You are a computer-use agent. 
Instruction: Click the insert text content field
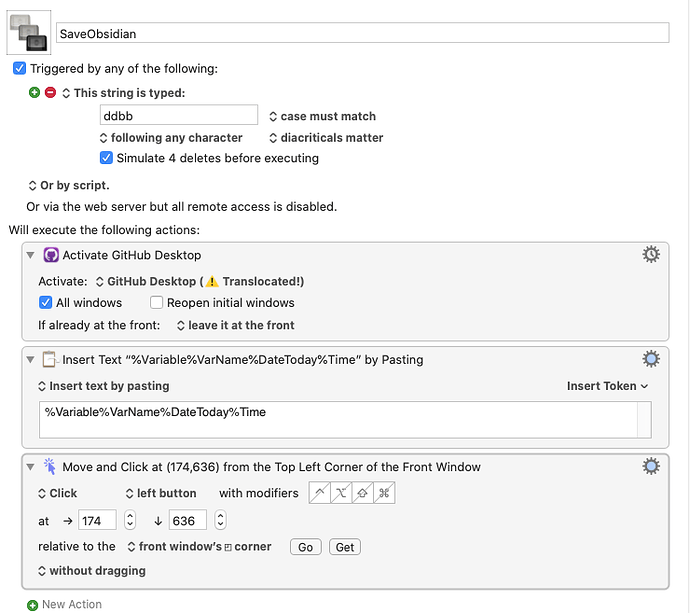[345, 419]
